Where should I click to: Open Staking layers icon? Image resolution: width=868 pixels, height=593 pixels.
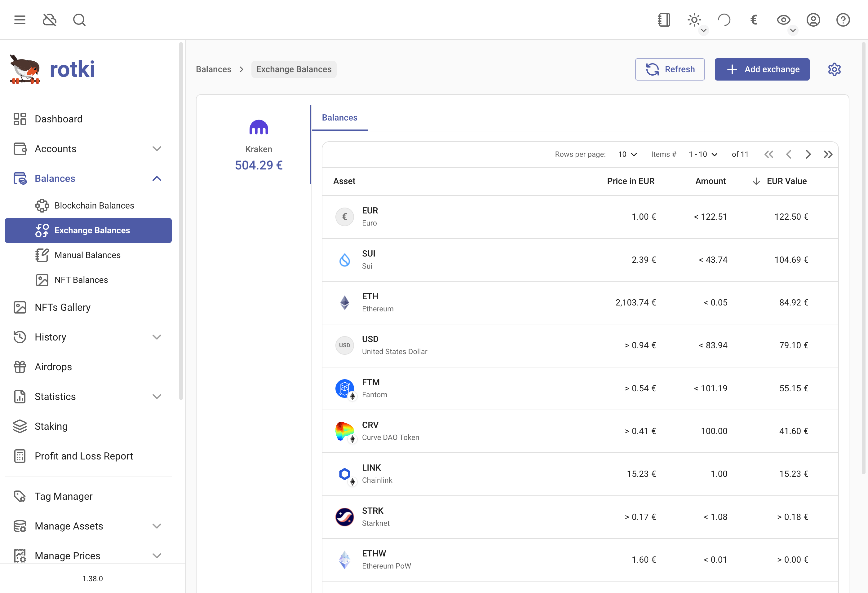[x=20, y=426]
